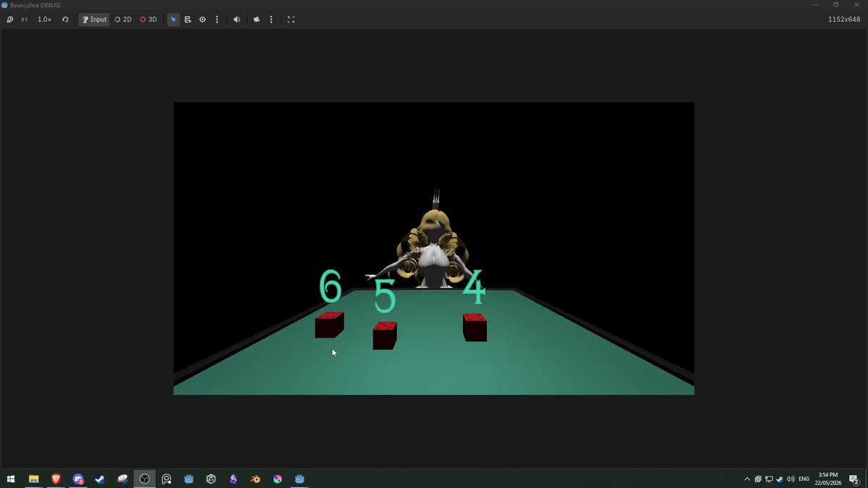Screen dimensions: 868x488
Task: Toggle fullscreen embedded game icon
Action: tap(292, 20)
